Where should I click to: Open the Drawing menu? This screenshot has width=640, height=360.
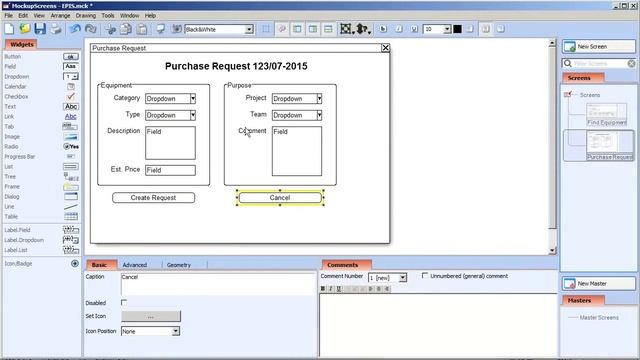[x=86, y=16]
